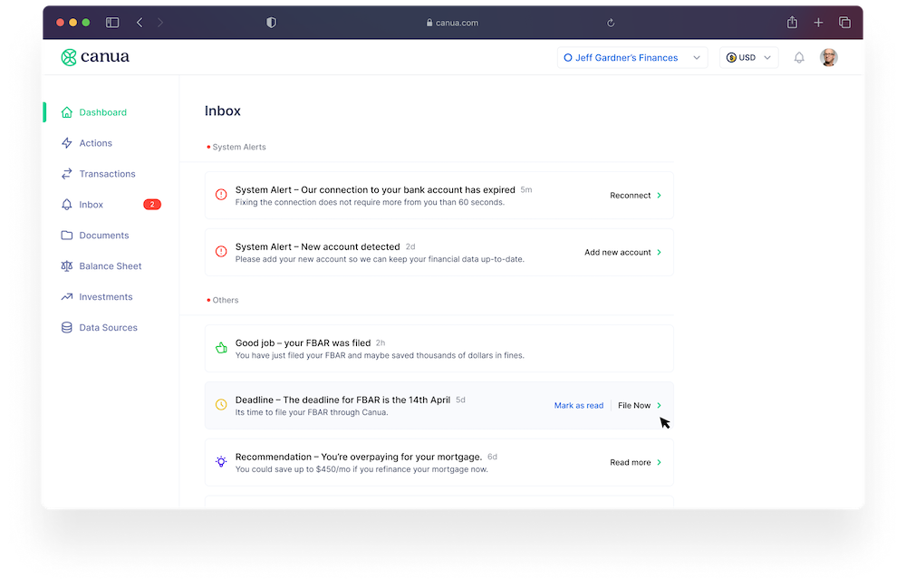The height and width of the screenshot is (588, 906).
Task: Click chevron next to File Now
Action: (x=660, y=406)
